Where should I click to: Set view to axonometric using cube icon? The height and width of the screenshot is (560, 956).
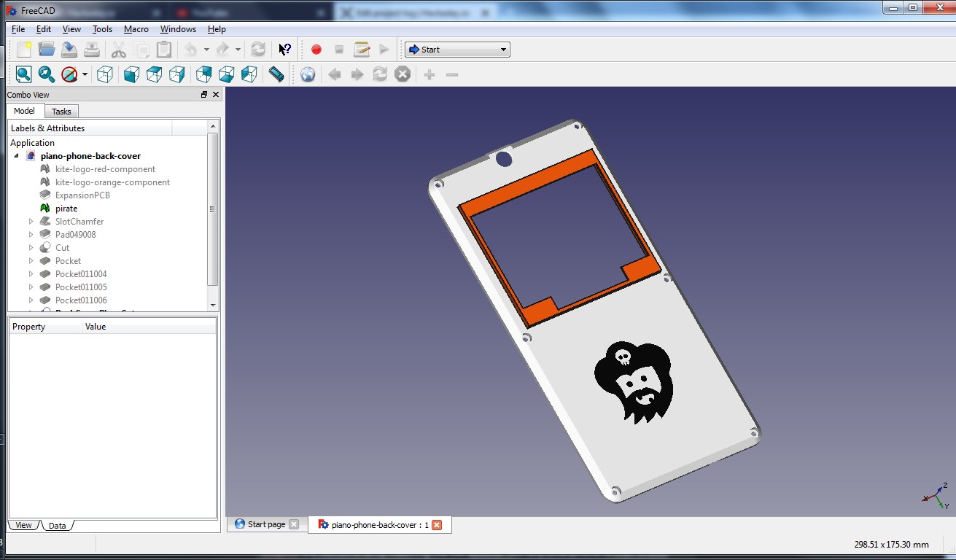coord(105,74)
